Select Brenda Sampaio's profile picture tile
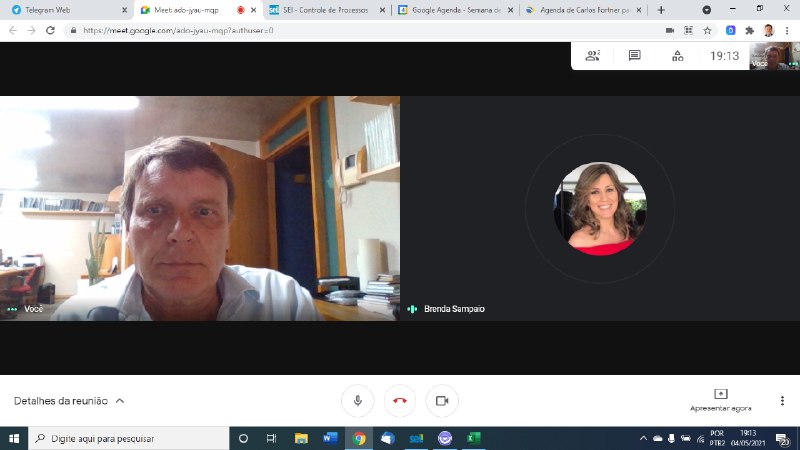800x450 pixels. point(600,208)
